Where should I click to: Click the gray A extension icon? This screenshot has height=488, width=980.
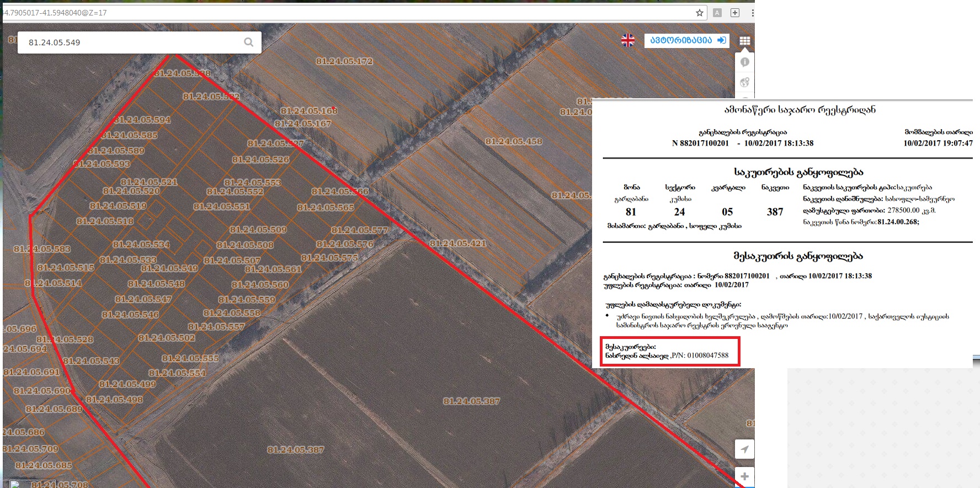[x=717, y=13]
